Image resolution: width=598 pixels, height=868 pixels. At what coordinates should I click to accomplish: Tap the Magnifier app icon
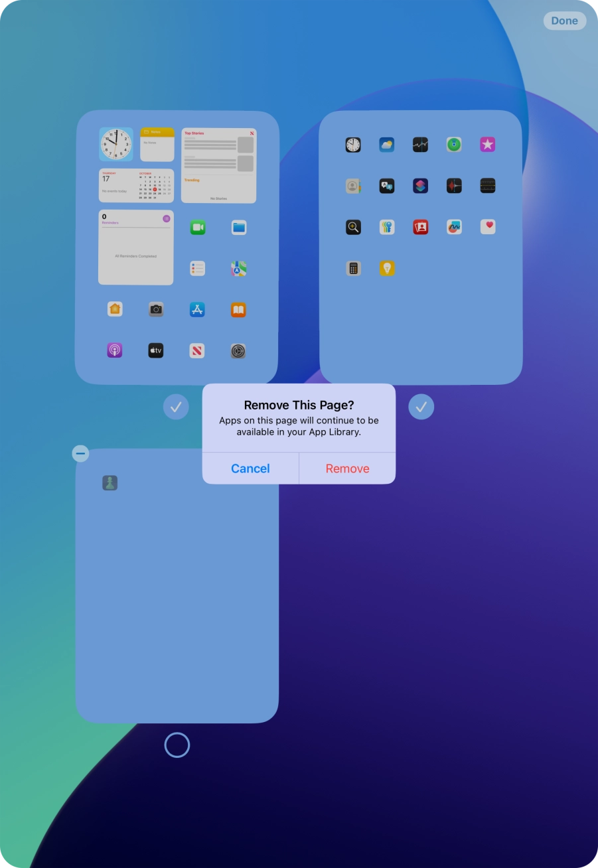(x=353, y=227)
